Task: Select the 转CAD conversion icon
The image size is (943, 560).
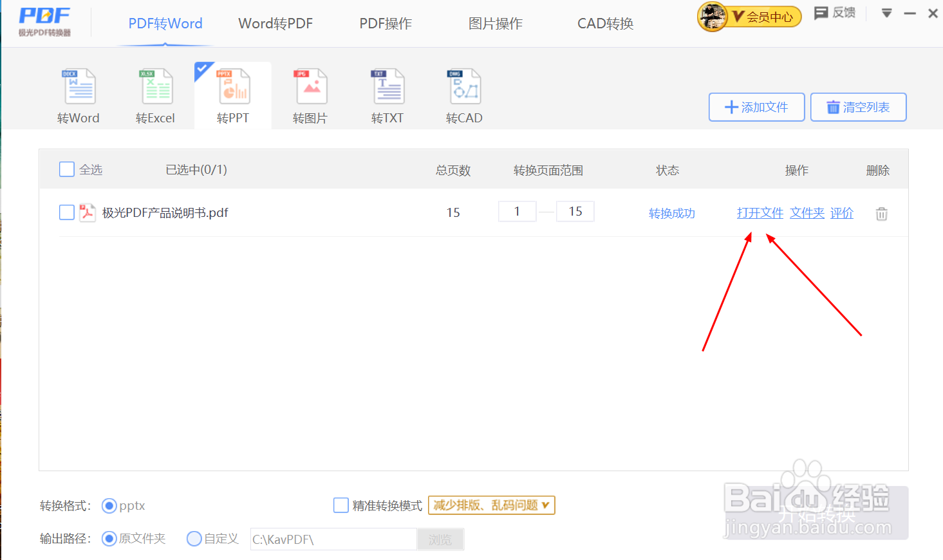Action: pos(464,96)
